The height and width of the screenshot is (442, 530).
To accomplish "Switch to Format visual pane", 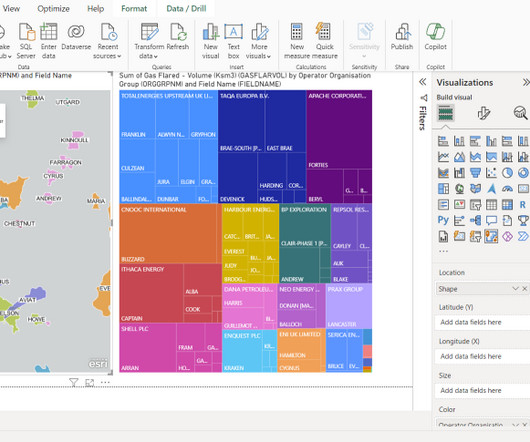I will (x=484, y=113).
